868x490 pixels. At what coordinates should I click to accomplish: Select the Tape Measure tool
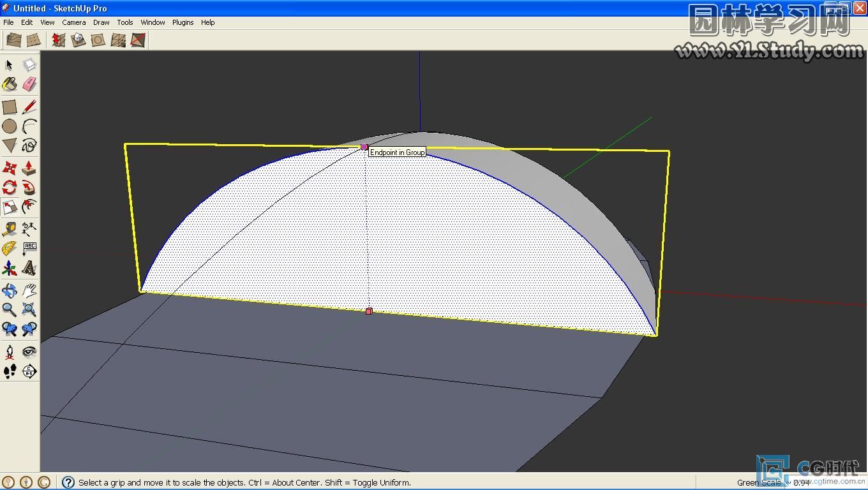pos(9,229)
